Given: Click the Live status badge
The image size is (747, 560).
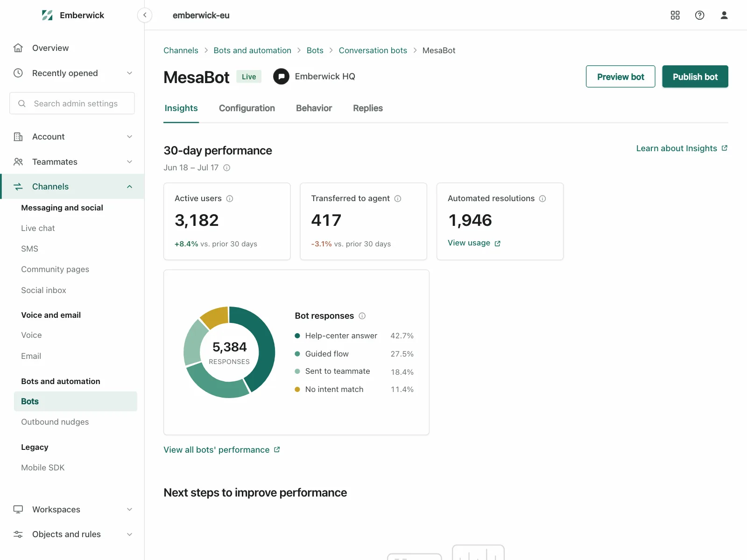Looking at the screenshot, I should point(249,77).
